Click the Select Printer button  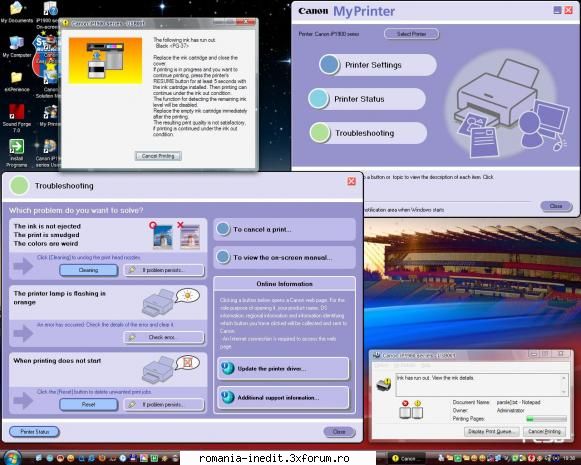tap(411, 34)
